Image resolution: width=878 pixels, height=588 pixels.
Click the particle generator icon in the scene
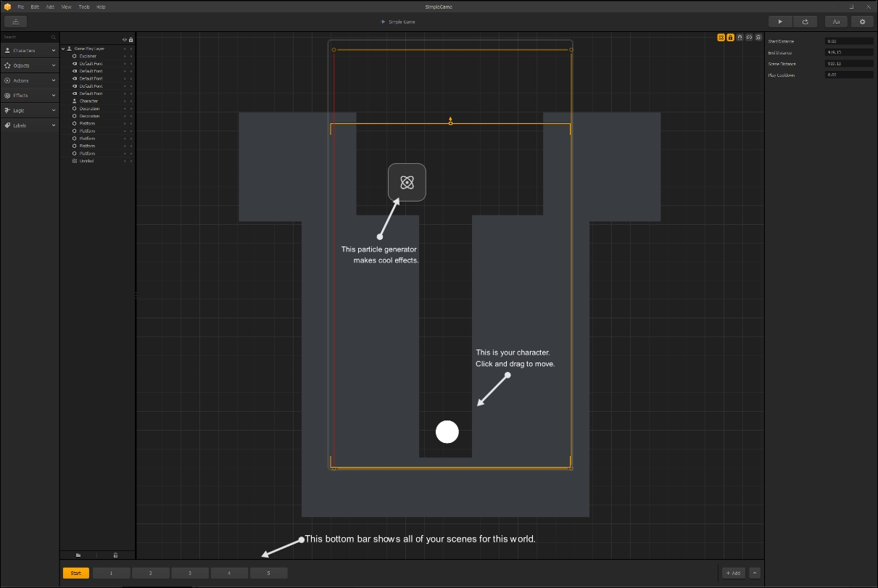(x=407, y=182)
